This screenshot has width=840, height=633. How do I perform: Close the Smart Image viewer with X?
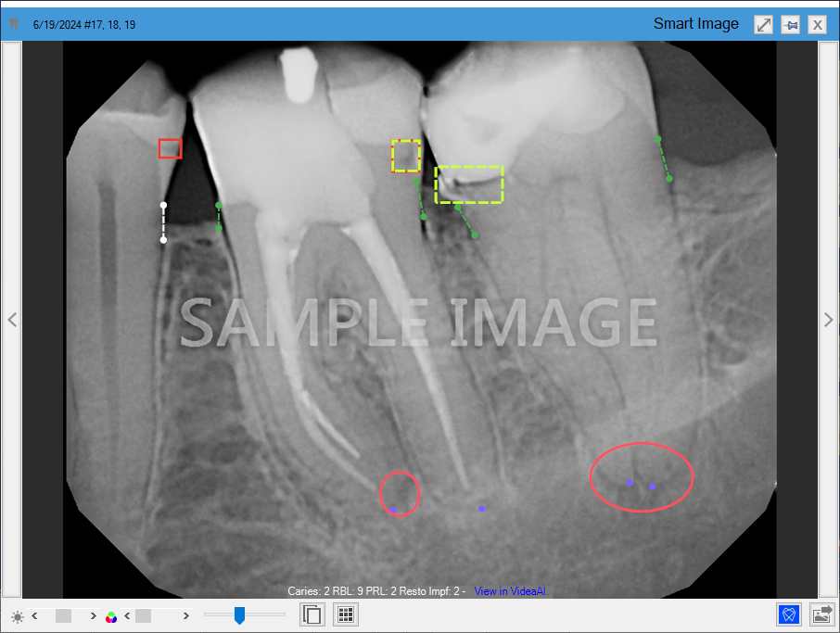click(817, 25)
